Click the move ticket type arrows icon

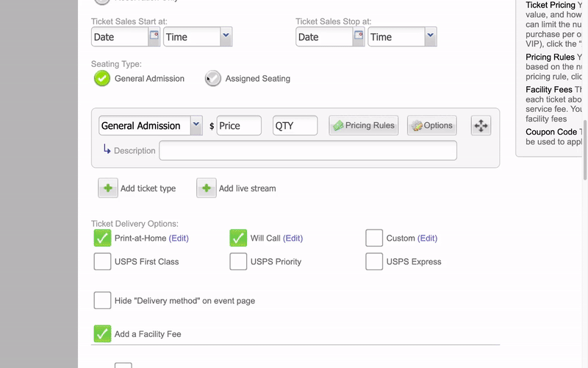tap(481, 125)
